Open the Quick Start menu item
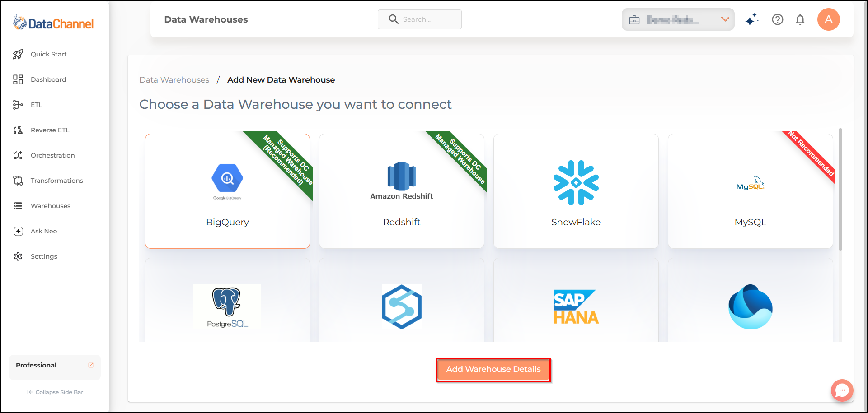868x413 pixels. click(x=49, y=54)
